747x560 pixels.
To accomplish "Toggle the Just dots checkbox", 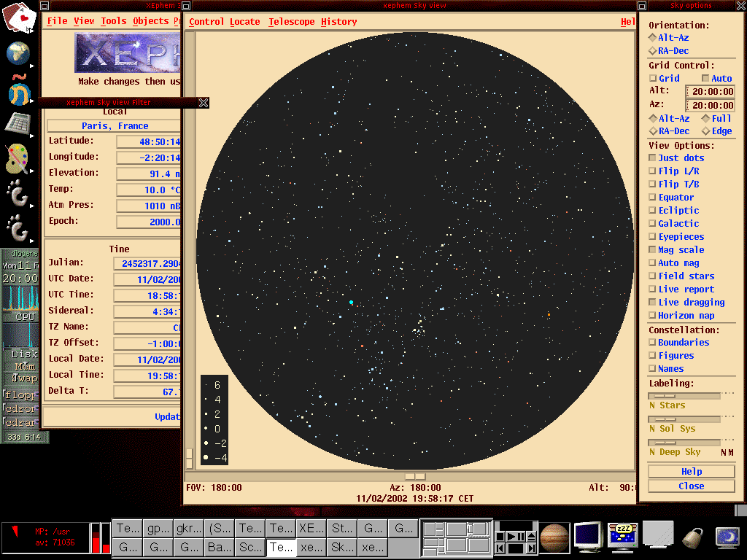I will point(653,158).
